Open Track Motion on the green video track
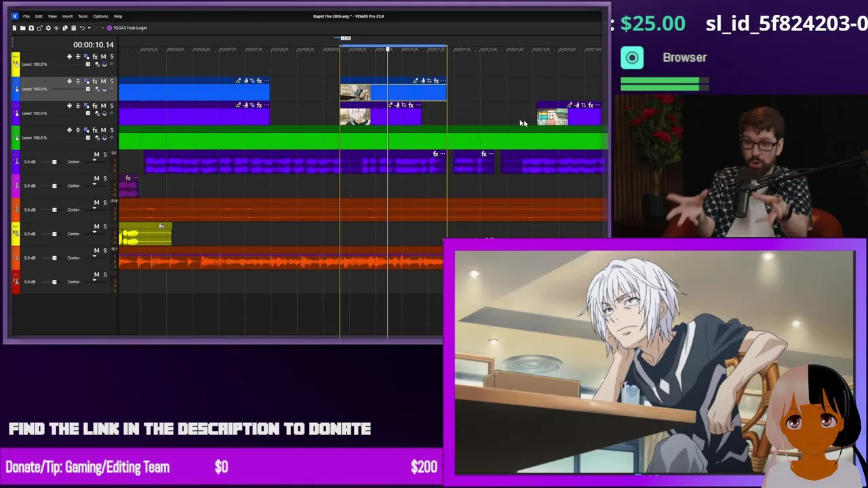 point(86,129)
